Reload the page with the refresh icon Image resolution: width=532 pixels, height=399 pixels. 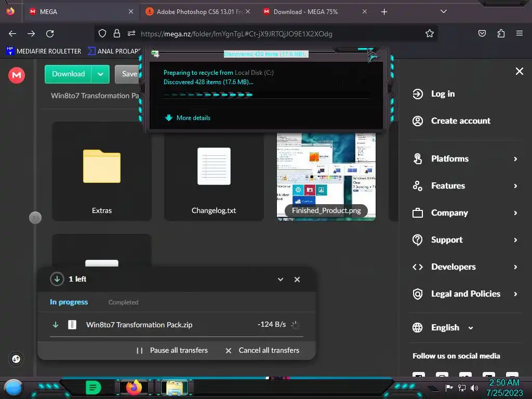click(50, 34)
